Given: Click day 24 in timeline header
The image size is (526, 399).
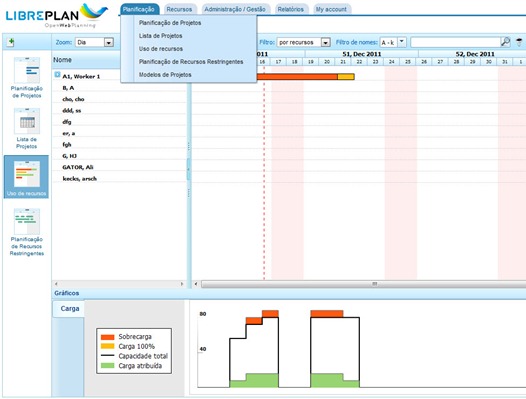Looking at the screenshot, I should point(391,62).
